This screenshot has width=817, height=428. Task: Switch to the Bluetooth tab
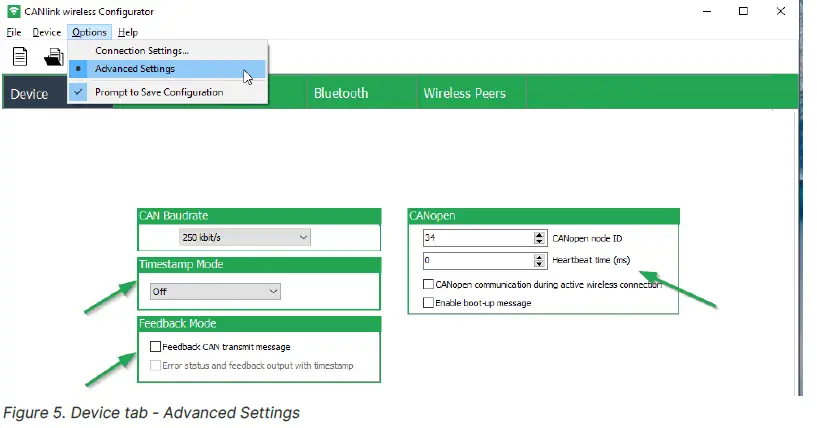coord(341,93)
